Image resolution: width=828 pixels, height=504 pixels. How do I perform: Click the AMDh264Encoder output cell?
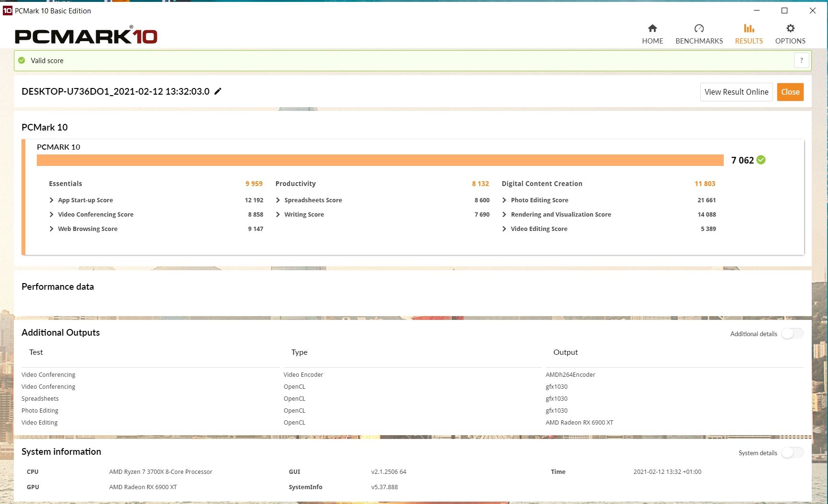click(570, 374)
